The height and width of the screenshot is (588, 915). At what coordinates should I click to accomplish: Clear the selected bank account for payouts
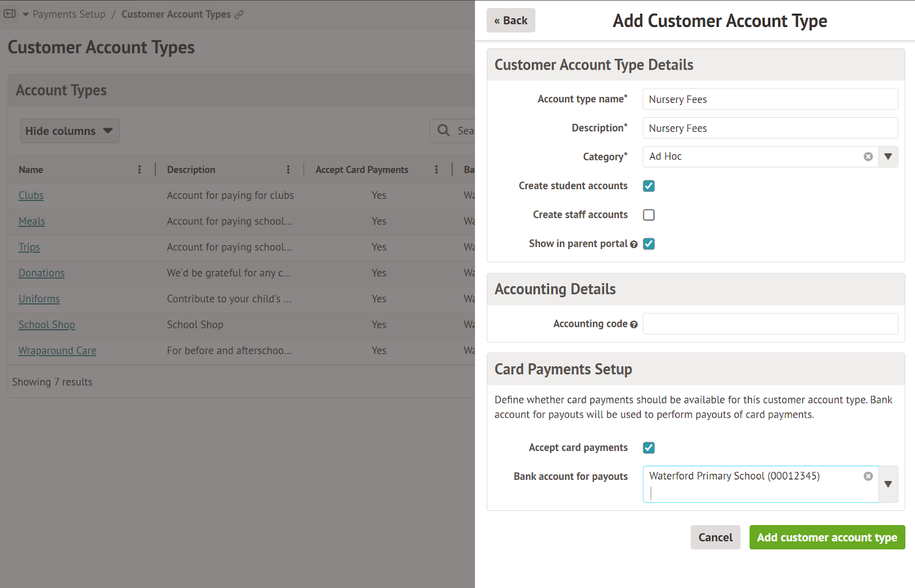(868, 476)
